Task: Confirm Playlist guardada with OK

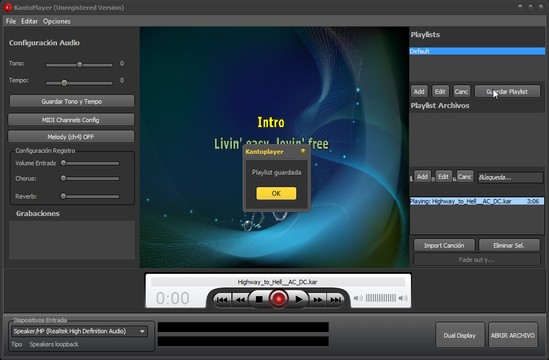Action: [x=276, y=193]
